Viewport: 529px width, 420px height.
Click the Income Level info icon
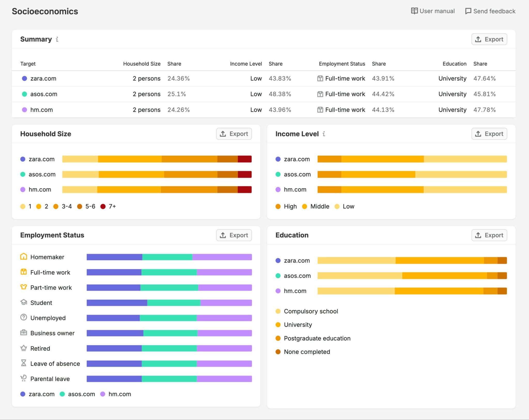(x=324, y=134)
